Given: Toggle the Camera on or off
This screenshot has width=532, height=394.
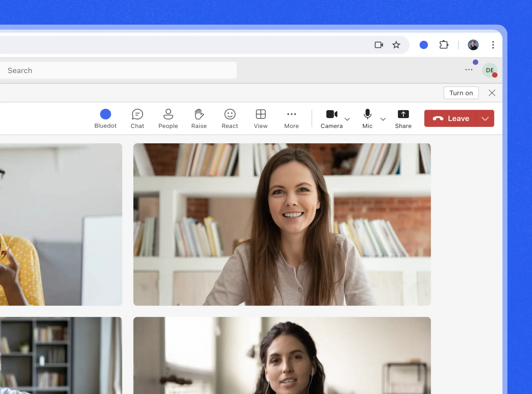Looking at the screenshot, I should click(332, 119).
